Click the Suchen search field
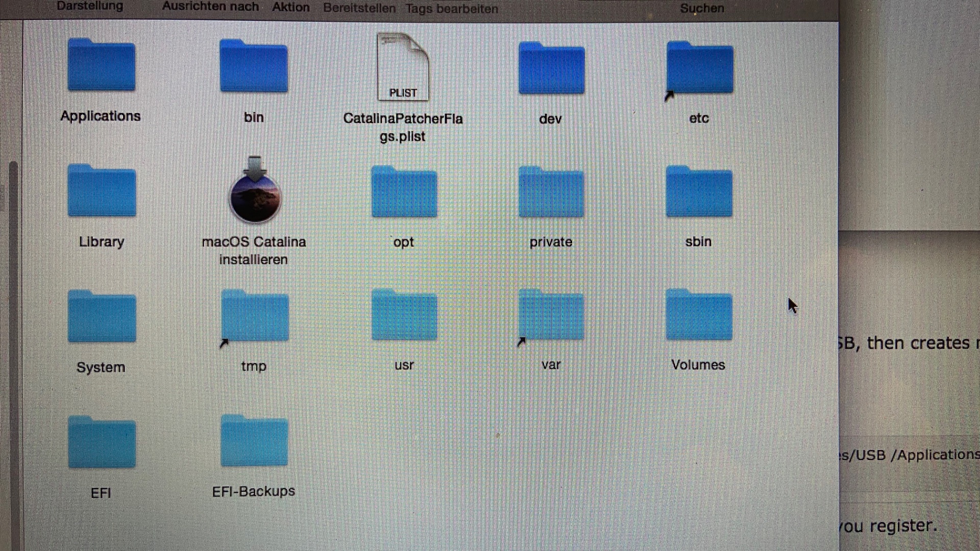 coord(702,8)
